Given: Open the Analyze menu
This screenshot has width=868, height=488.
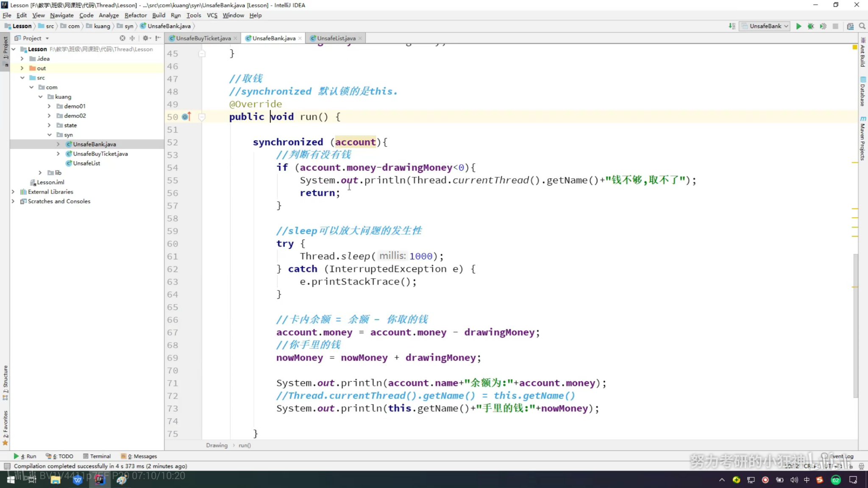Looking at the screenshot, I should click(109, 15).
